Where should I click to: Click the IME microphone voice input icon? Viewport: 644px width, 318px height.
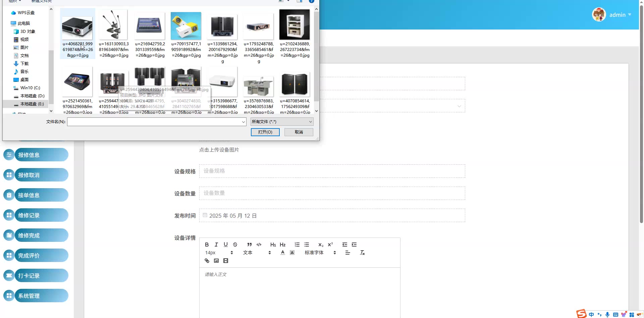click(607, 315)
